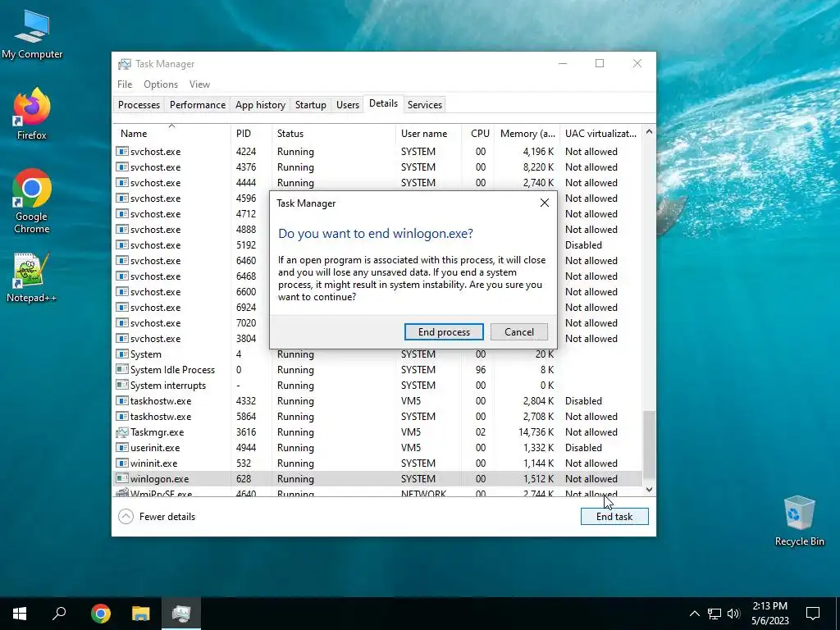Click Task Manager taskbar button

click(x=181, y=614)
